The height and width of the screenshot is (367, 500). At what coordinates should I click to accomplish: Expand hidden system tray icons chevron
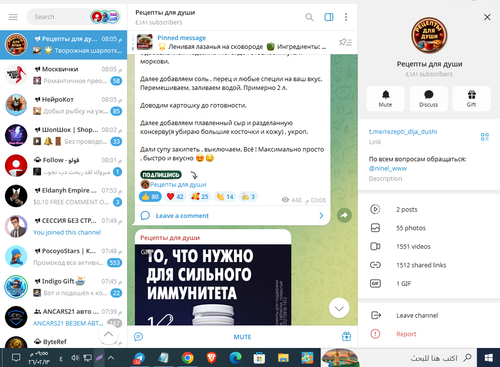tap(111, 358)
